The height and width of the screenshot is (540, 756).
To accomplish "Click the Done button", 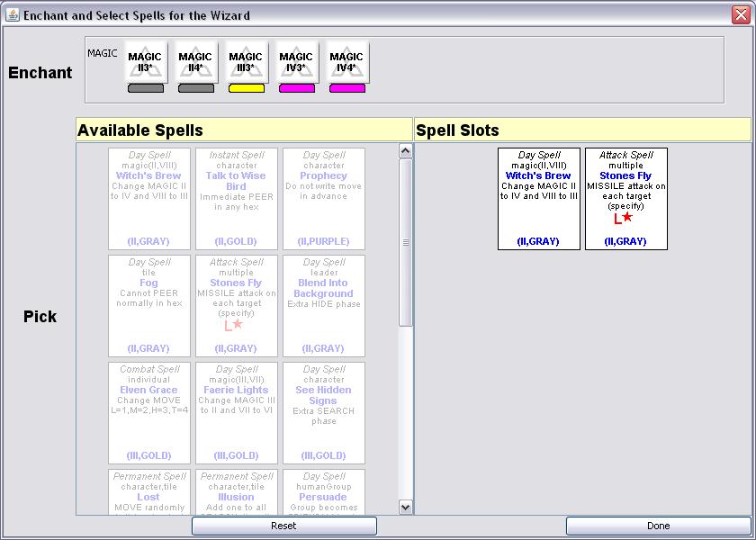I will (658, 526).
